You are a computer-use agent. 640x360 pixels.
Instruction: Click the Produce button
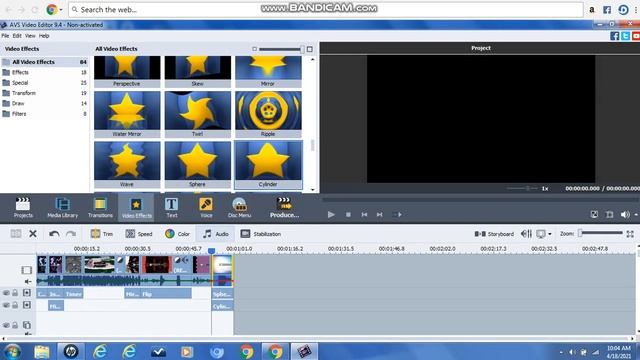284,208
